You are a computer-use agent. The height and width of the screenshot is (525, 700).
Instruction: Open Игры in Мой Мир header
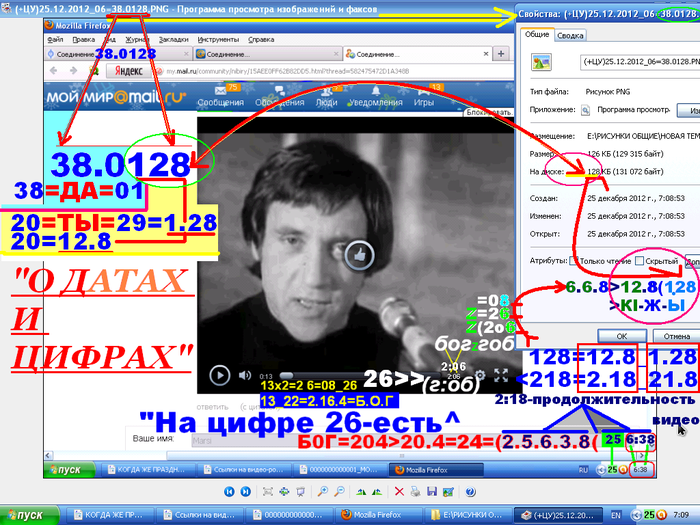(x=423, y=96)
